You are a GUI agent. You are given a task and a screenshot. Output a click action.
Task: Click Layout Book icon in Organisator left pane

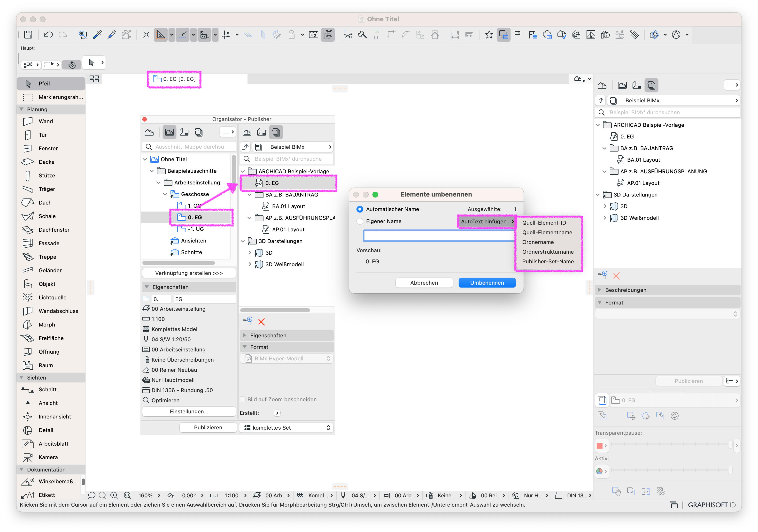[184, 132]
